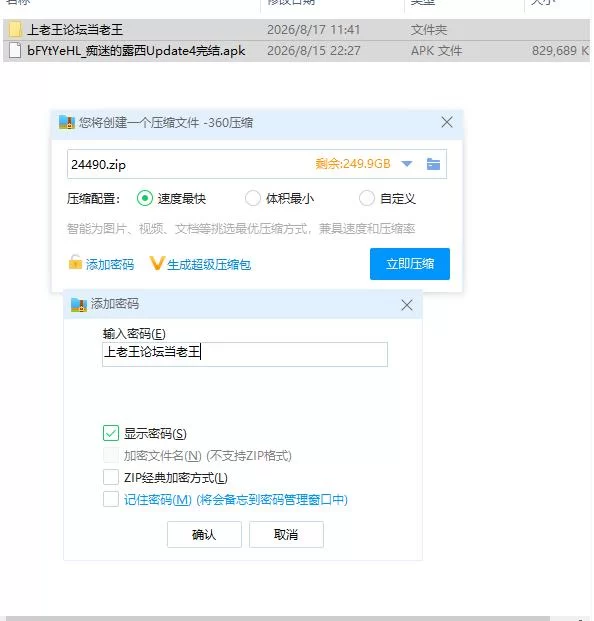
Task: Expand the save location dropdown arrow
Action: point(407,164)
